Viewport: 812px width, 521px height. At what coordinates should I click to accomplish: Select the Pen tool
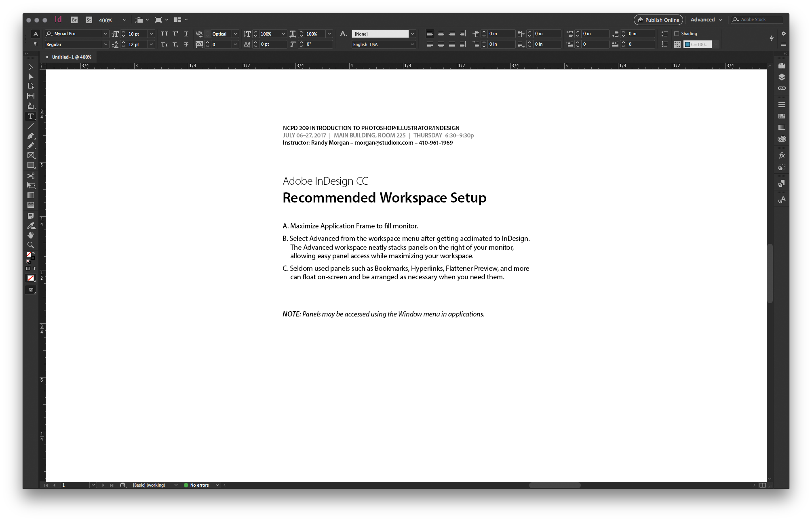click(x=31, y=136)
